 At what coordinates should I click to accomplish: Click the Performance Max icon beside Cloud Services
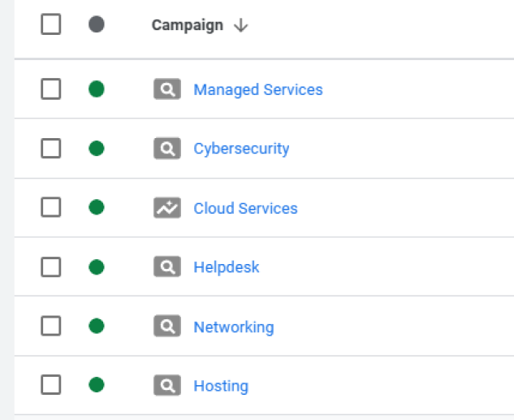pos(166,208)
